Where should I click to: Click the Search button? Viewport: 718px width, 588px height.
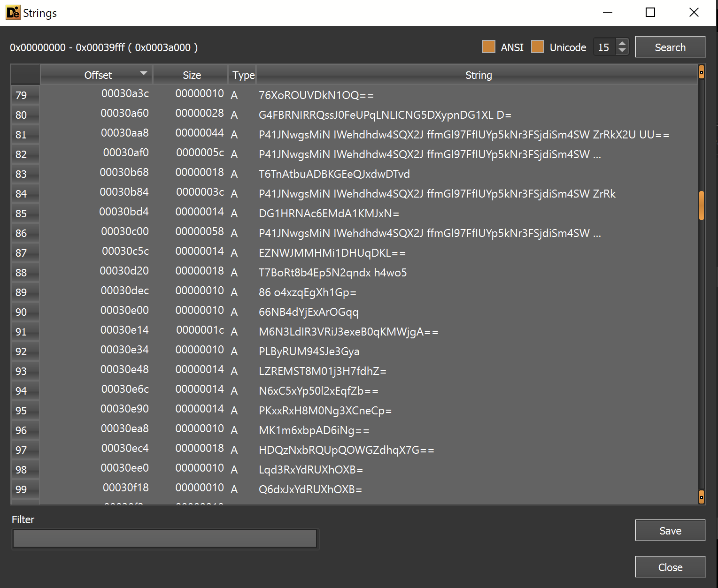[670, 47]
